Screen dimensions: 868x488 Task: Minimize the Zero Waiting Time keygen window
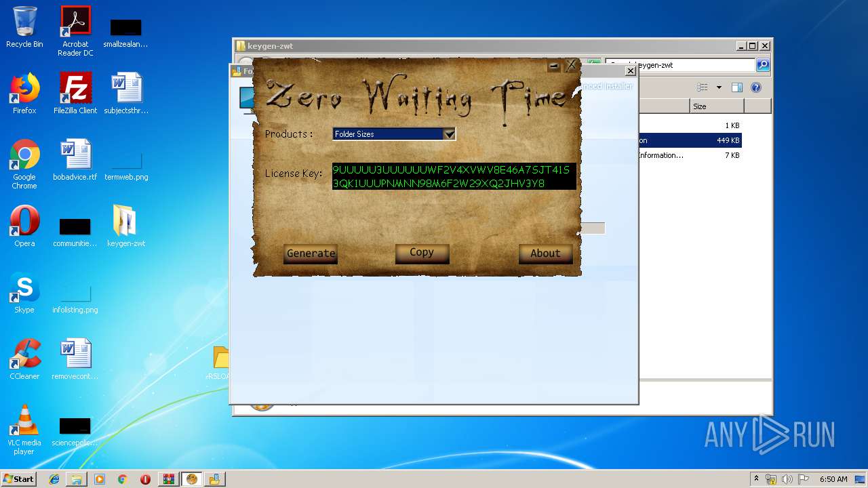pyautogui.click(x=554, y=66)
